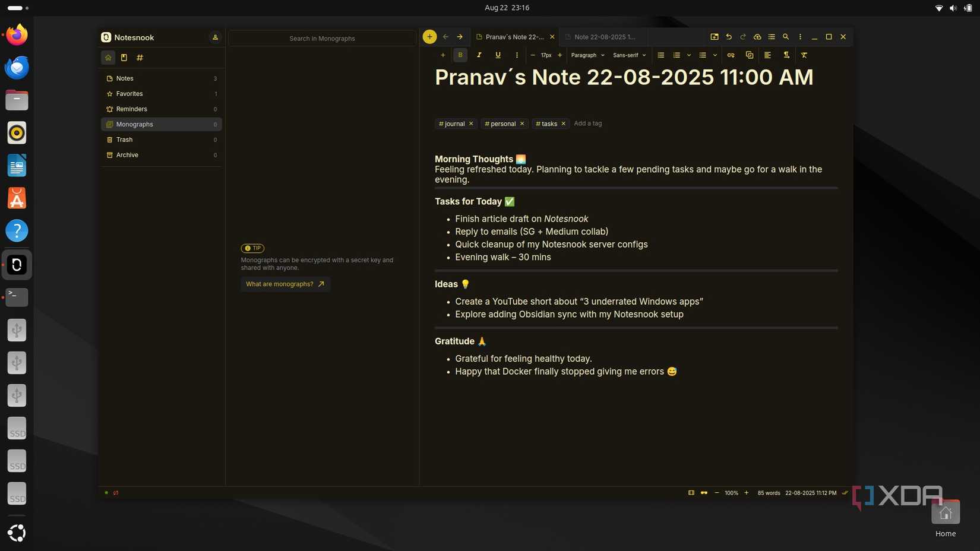The image size is (980, 551).
Task: Insert a link using the toolbar link icon
Action: tap(731, 55)
